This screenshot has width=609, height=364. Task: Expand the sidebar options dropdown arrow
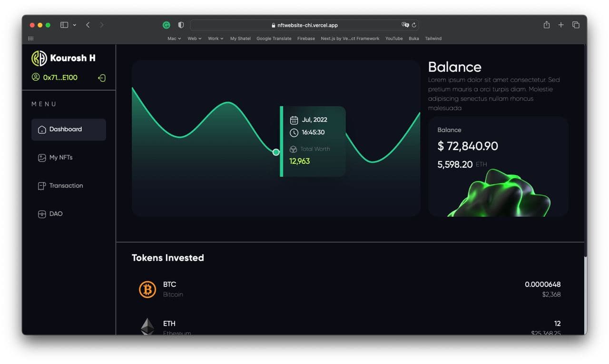tap(75, 25)
